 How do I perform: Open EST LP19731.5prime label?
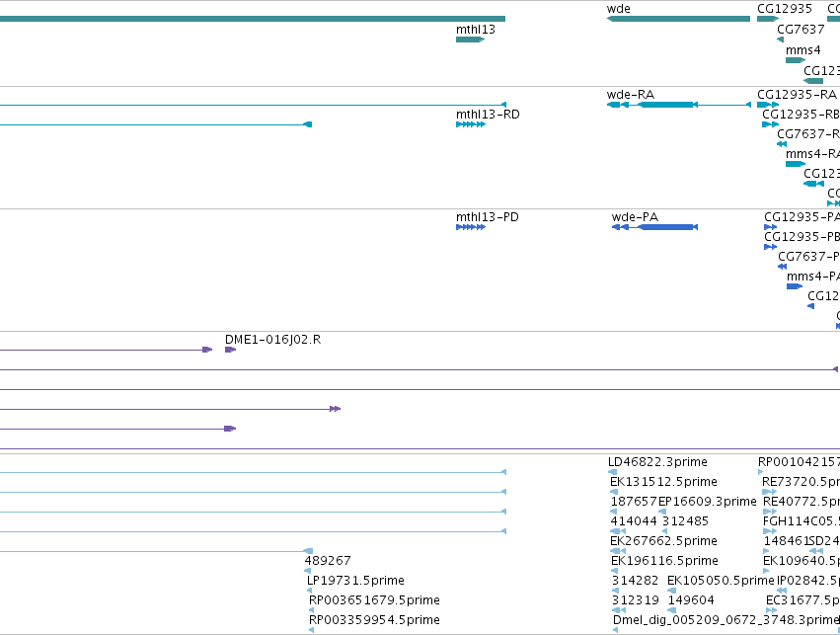click(x=355, y=581)
